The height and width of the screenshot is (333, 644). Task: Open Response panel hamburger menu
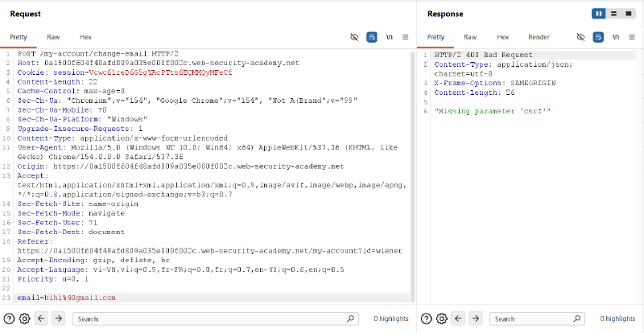tap(632, 37)
